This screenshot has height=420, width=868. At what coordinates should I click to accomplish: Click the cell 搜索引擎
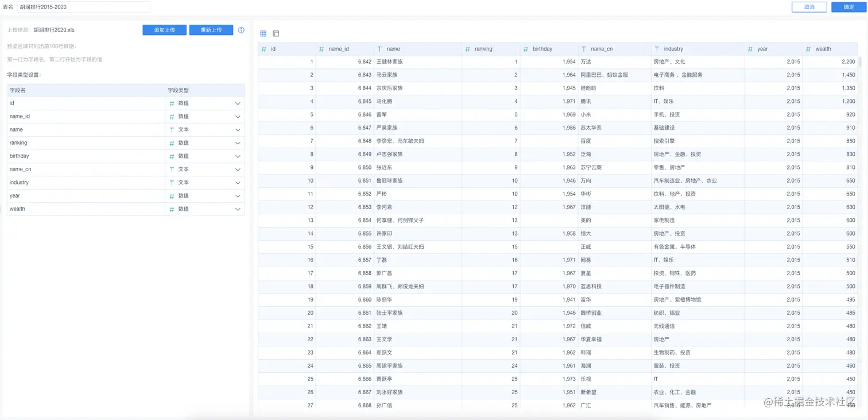tap(697, 141)
